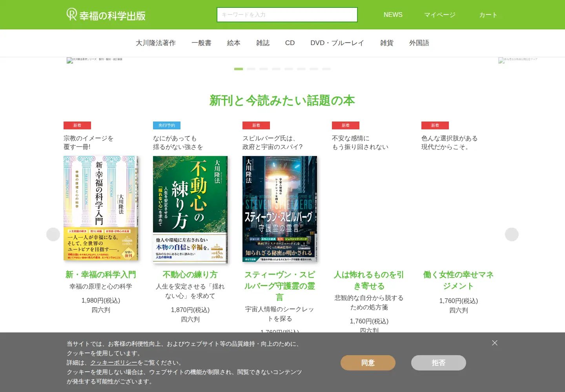Open マイページ account page
Screen dimensions: 565x392
[x=440, y=15]
